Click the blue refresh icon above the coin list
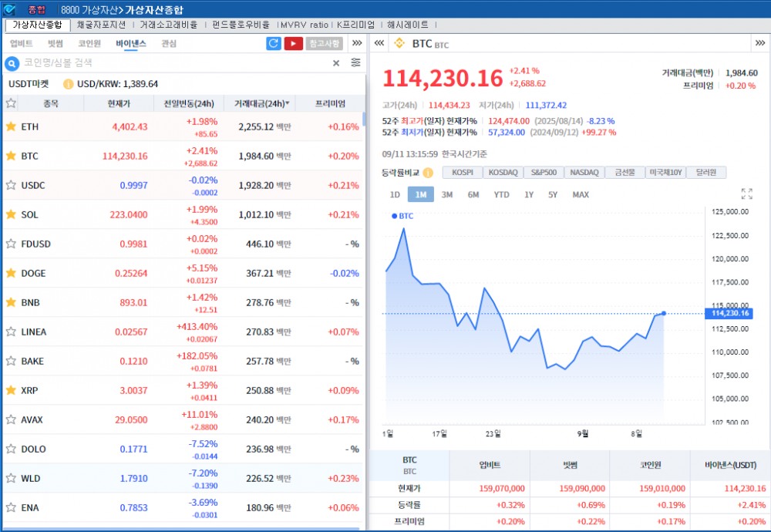The image size is (771, 532). pyautogui.click(x=273, y=44)
